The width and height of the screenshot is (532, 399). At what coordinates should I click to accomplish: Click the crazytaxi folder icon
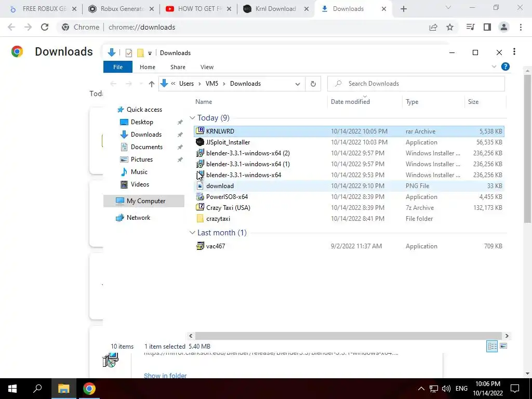(200, 219)
